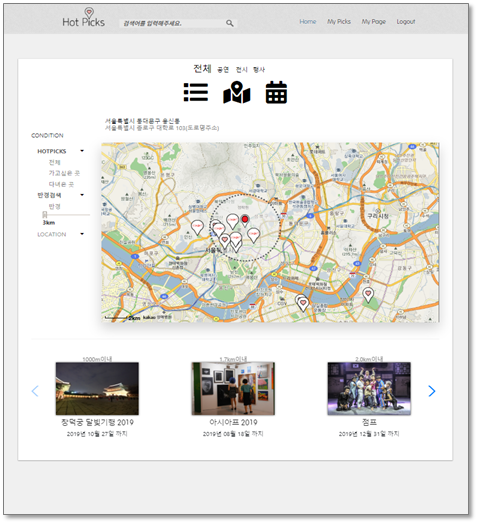Click the heart pin inside the circle
The width and height of the screenshot is (478, 524).
225,241
